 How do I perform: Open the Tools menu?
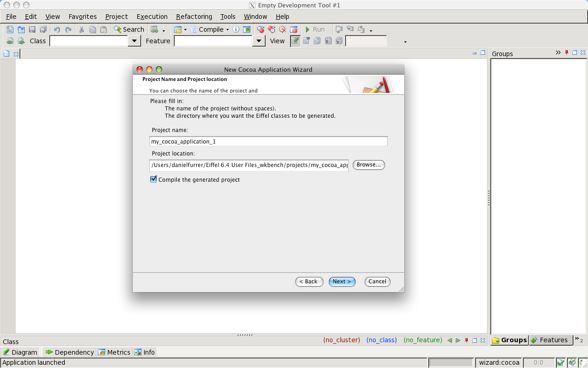tap(228, 17)
